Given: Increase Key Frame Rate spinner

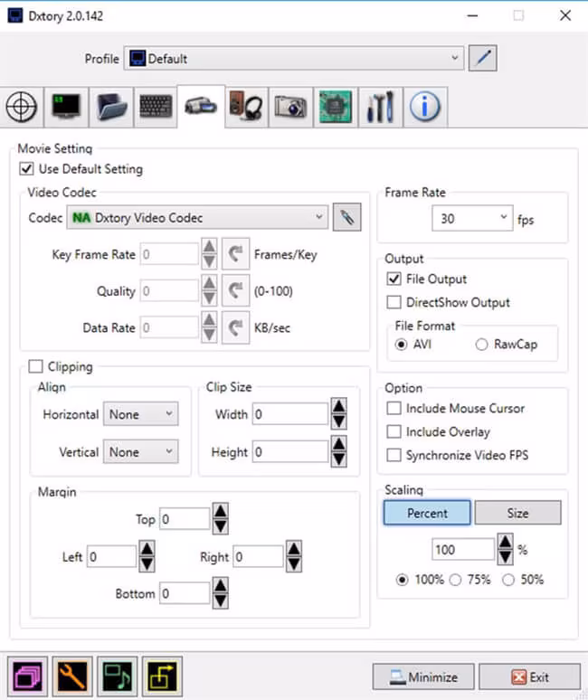Looking at the screenshot, I should click(209, 246).
